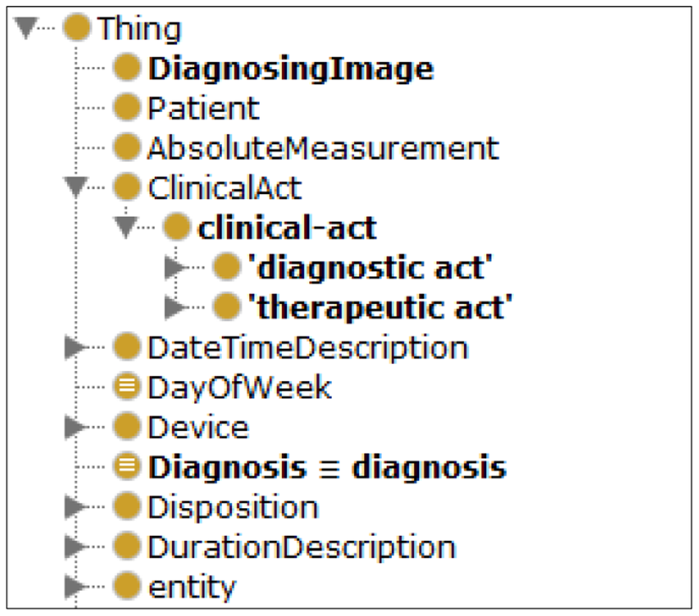Select the Diagnosis ≡ diagnosis entry
Screen dimensions: 699x616
point(328,468)
